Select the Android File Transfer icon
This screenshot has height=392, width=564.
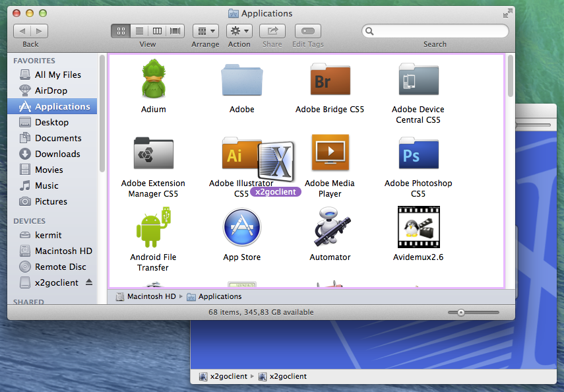[x=153, y=228]
